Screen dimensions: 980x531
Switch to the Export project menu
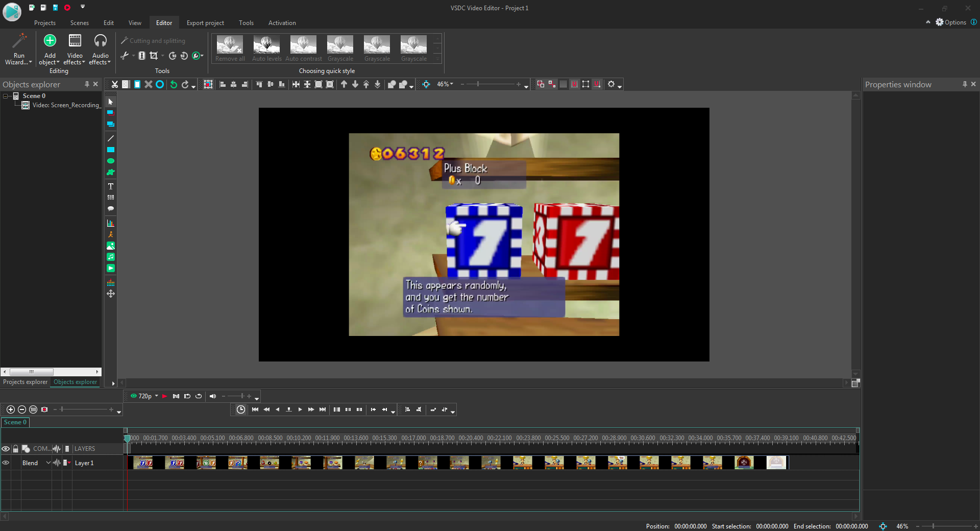pyautogui.click(x=205, y=23)
